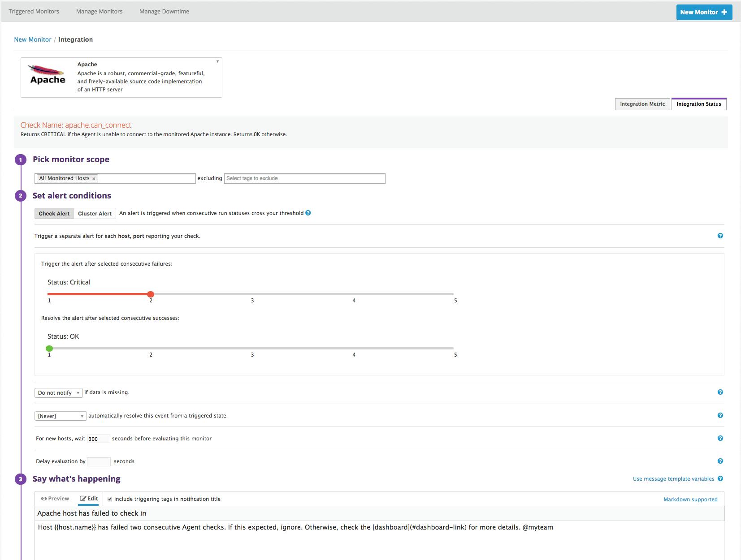This screenshot has height=560, width=741.
Task: Click the Apache feather logo
Action: (48, 75)
